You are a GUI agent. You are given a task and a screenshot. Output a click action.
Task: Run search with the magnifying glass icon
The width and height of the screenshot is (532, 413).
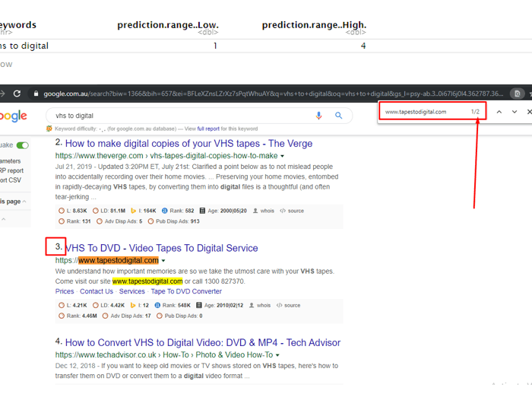[x=339, y=116]
